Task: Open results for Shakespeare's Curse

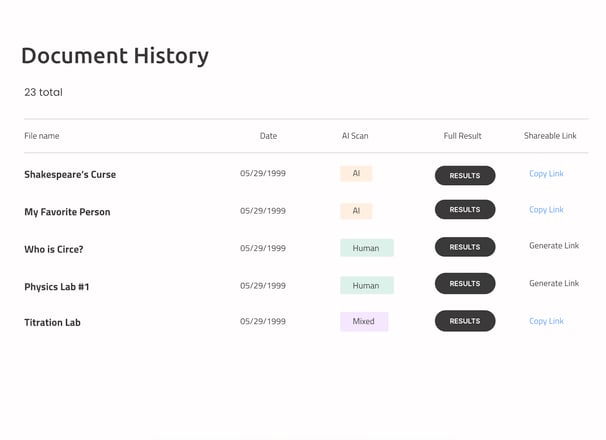Action: coord(465,176)
